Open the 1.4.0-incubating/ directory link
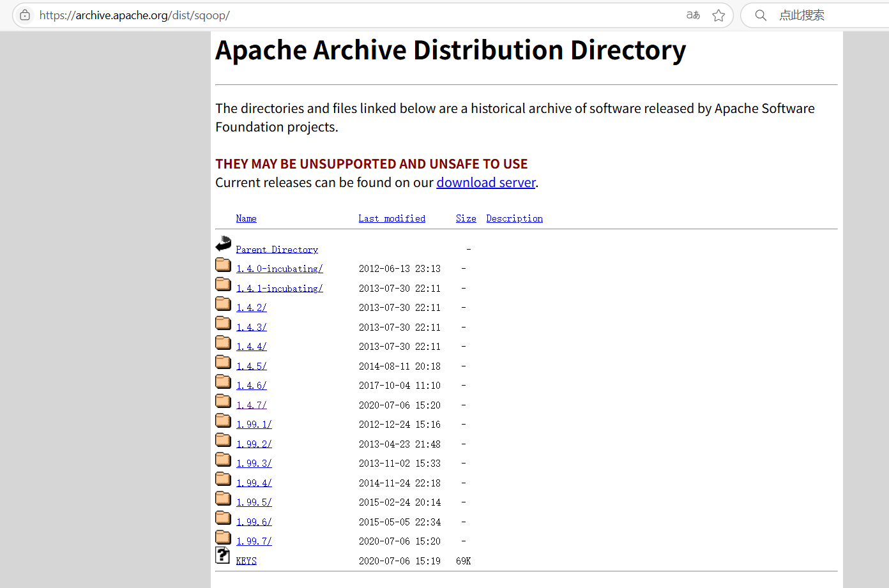The width and height of the screenshot is (889, 588). tap(279, 269)
